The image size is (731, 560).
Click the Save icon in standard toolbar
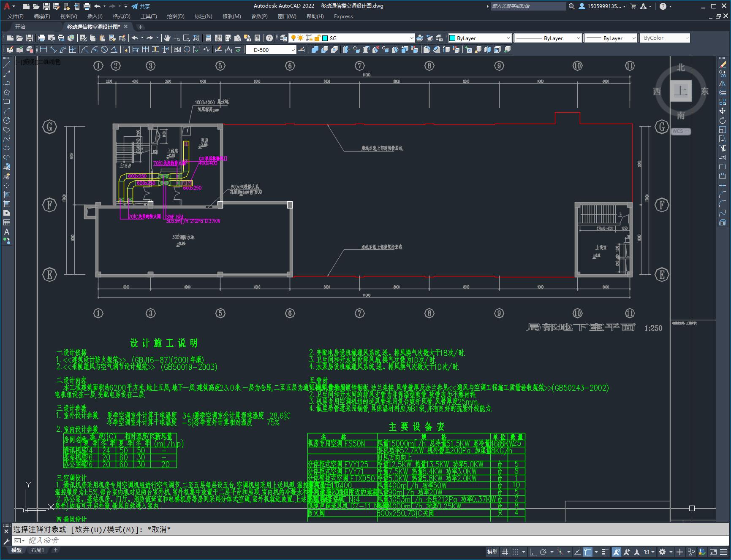click(x=30, y=38)
